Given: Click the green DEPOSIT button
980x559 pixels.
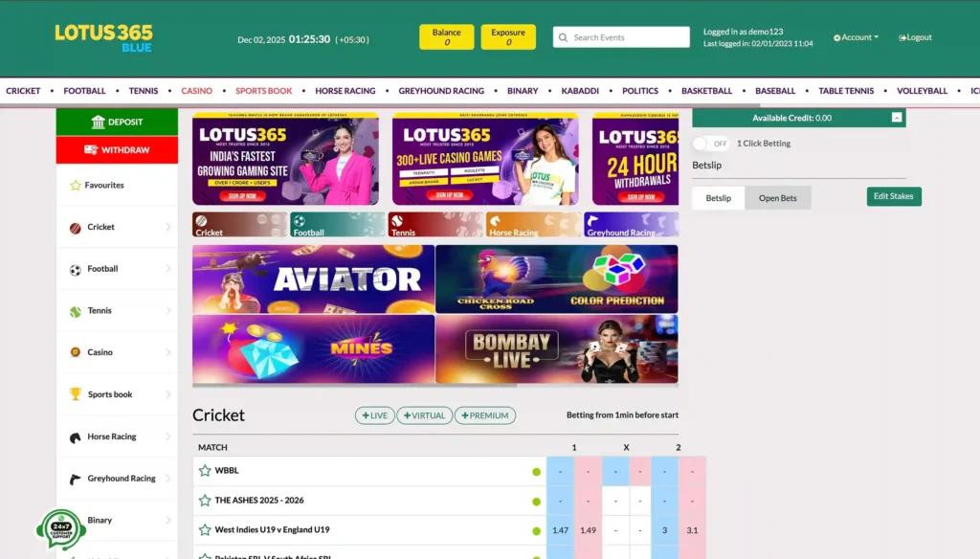Looking at the screenshot, I should [117, 122].
